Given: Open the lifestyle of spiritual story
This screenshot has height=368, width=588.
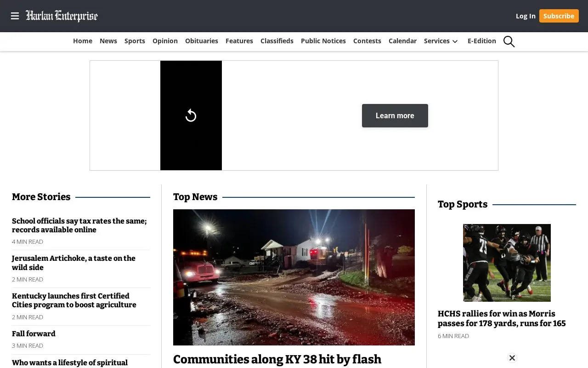Looking at the screenshot, I should pyautogui.click(x=70, y=362).
